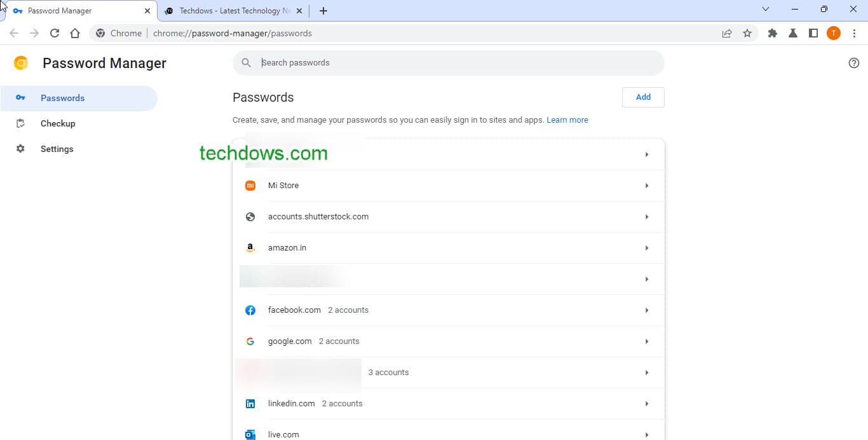
Task: Open the live.com entry name
Action: pos(283,435)
